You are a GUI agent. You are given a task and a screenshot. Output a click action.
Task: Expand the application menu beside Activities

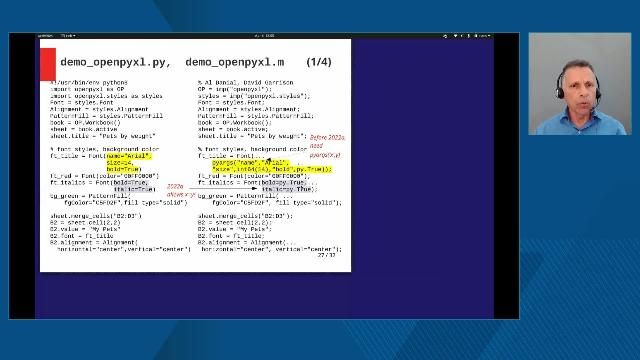point(68,36)
